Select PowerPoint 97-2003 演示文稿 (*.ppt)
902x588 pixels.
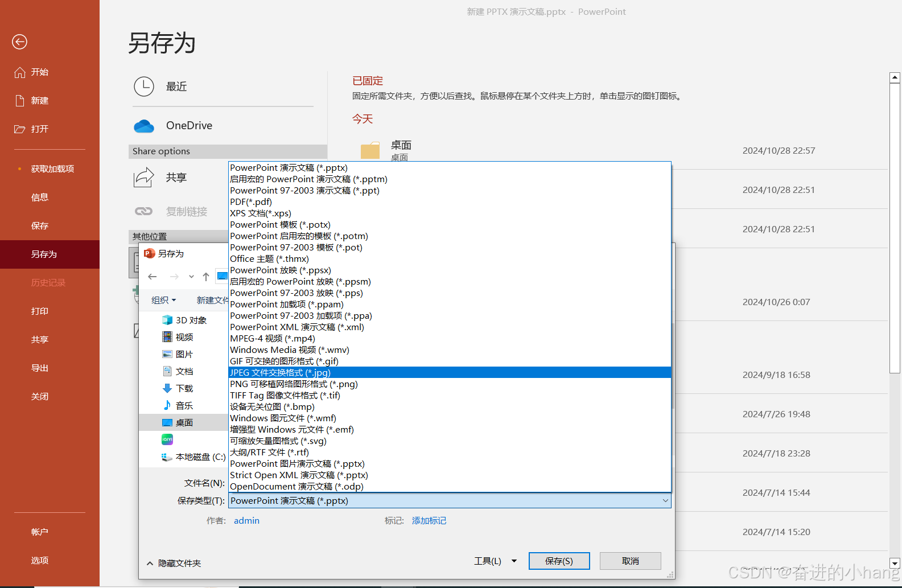point(450,190)
